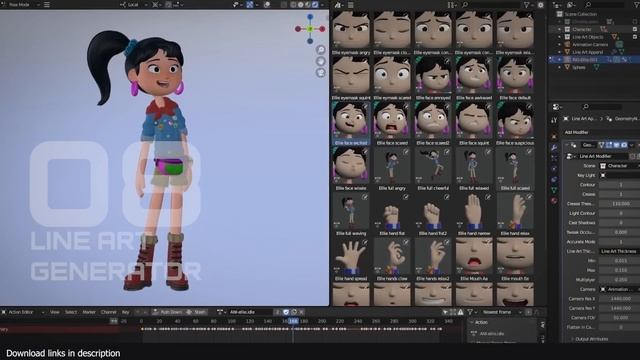
Task: Toggle the camera view icon in viewport
Action: pos(321,73)
